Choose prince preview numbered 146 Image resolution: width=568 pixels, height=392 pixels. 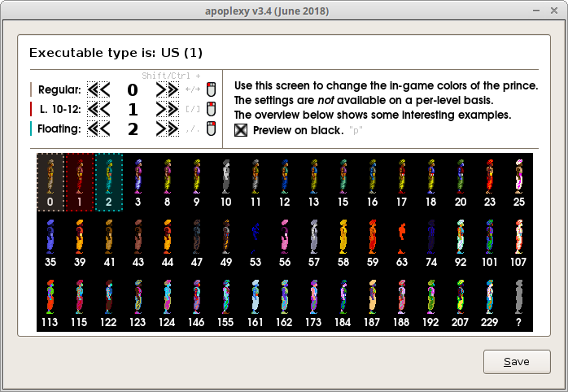click(x=197, y=303)
